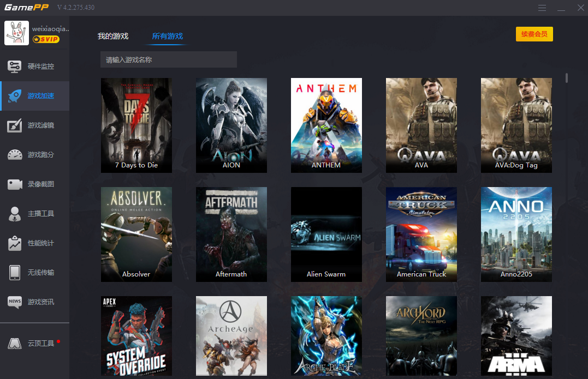Select the rocket game acceleration (游戏加速) icon
Viewport: 588px width, 379px height.
[15, 96]
